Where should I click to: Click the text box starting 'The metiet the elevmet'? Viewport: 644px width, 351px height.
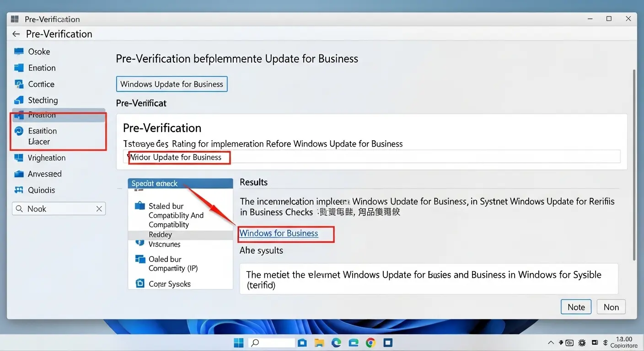point(429,279)
